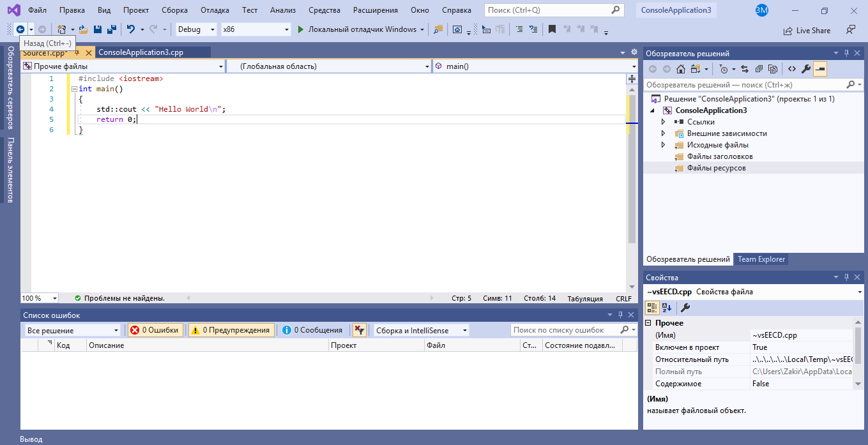Toggle Categorized view in Properties panel

click(x=652, y=308)
